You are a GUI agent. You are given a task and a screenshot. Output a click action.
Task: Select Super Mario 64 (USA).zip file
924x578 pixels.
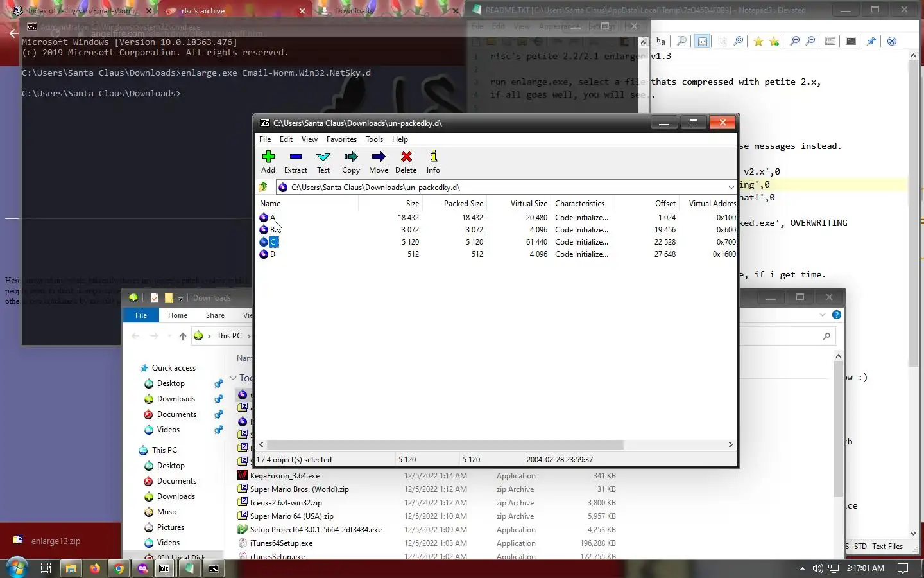pos(291,516)
